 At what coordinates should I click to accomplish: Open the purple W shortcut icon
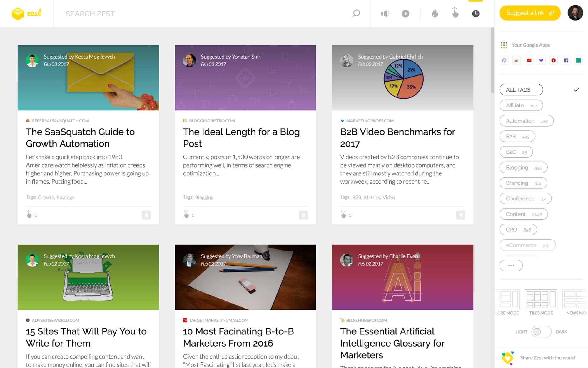(541, 60)
